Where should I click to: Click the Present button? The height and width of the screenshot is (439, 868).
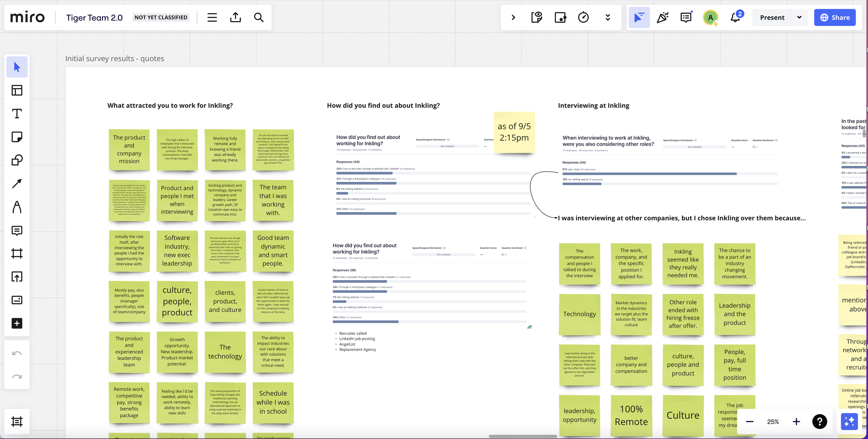772,17
